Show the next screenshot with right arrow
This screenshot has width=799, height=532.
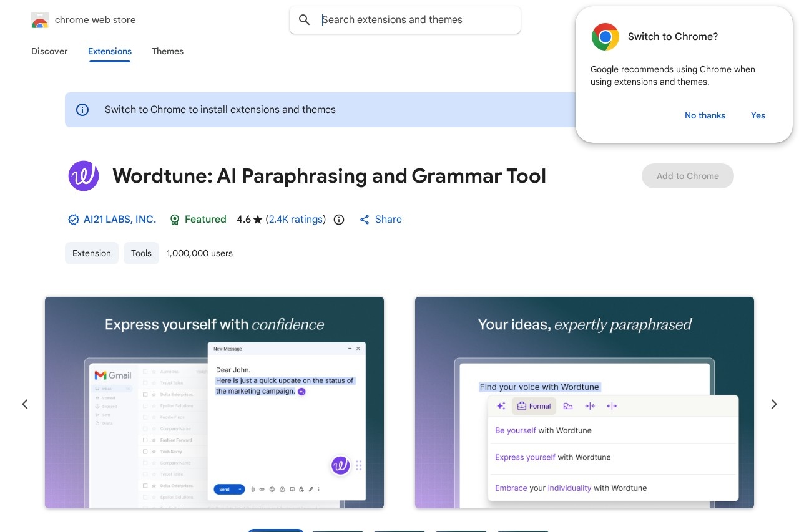(x=774, y=404)
